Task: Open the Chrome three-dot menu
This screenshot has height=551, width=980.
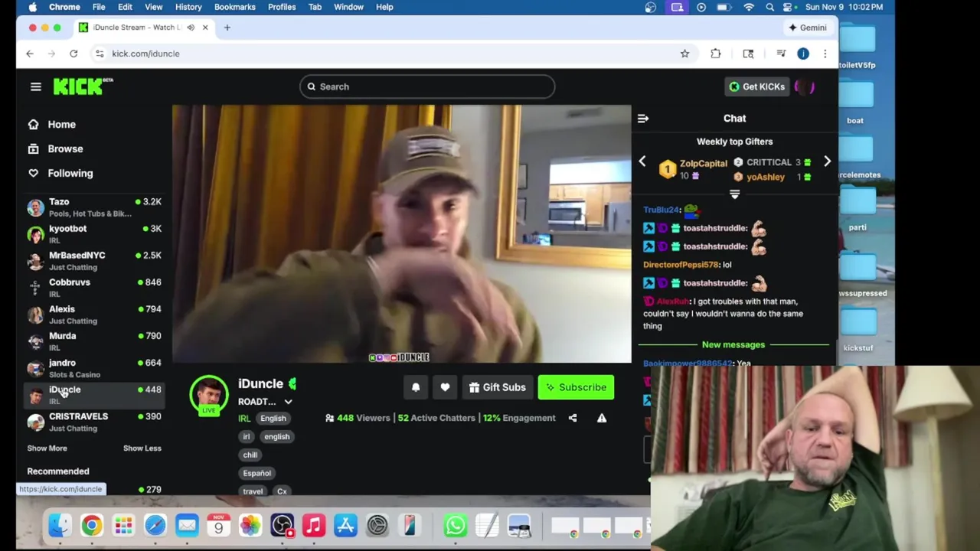Action: (x=825, y=54)
